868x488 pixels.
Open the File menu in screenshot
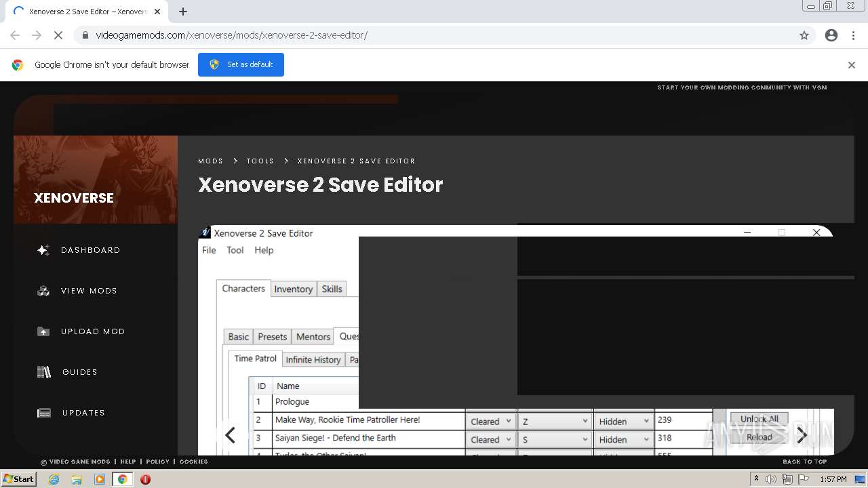tap(209, 250)
